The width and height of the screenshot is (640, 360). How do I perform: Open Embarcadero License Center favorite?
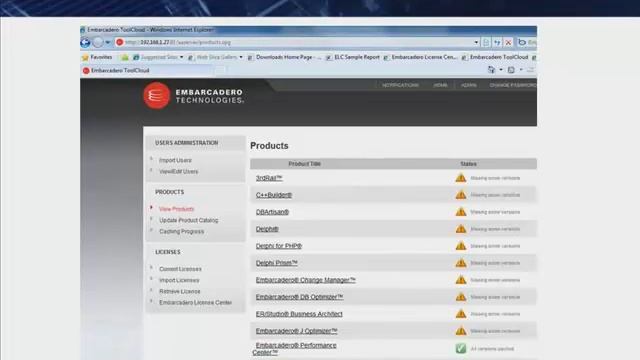pyautogui.click(x=420, y=58)
